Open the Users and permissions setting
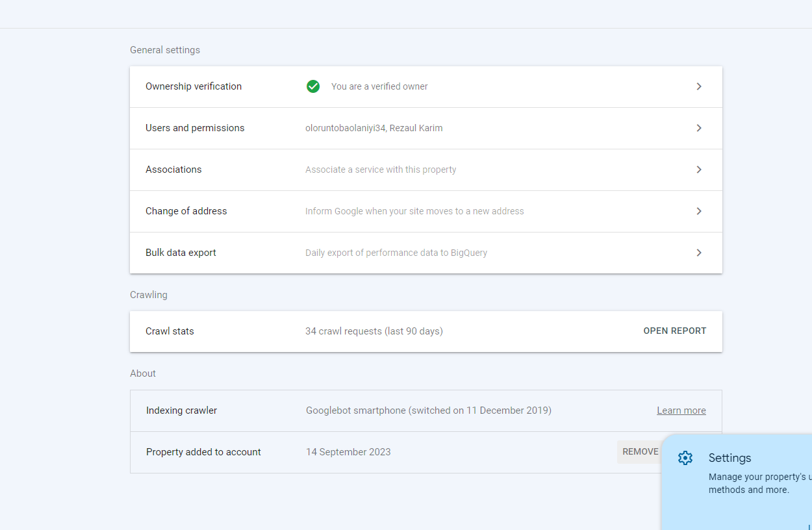This screenshot has height=530, width=812. [195, 128]
